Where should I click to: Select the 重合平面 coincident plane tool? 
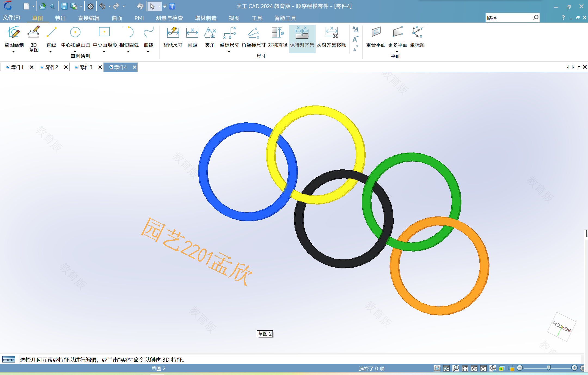tap(376, 37)
